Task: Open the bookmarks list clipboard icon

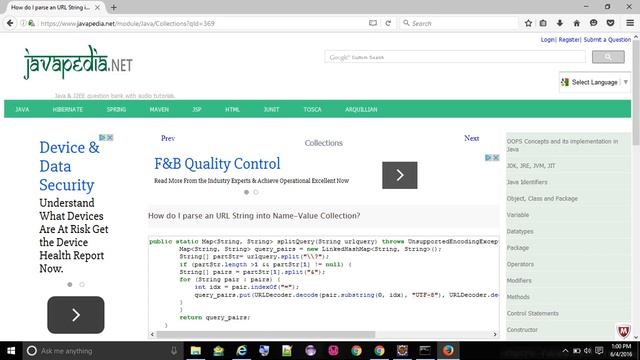Action: (543, 23)
